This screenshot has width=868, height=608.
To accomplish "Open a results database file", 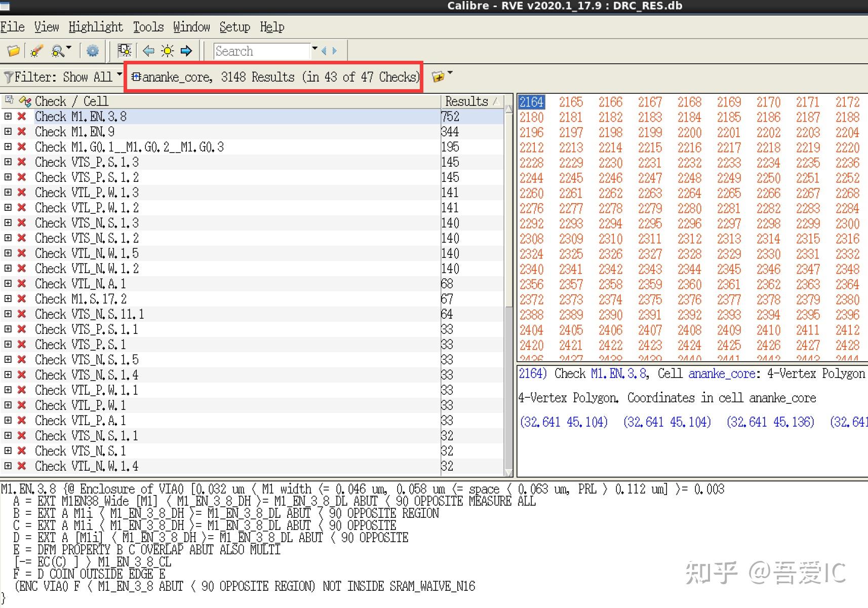I will (14, 51).
